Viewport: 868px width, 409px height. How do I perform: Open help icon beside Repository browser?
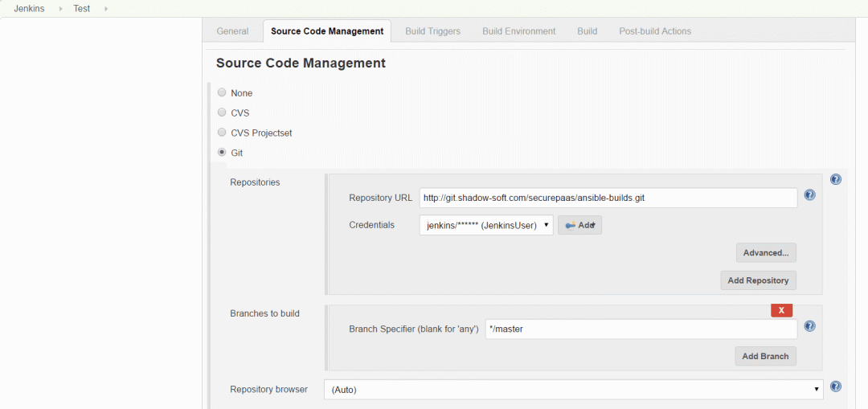[x=836, y=387]
